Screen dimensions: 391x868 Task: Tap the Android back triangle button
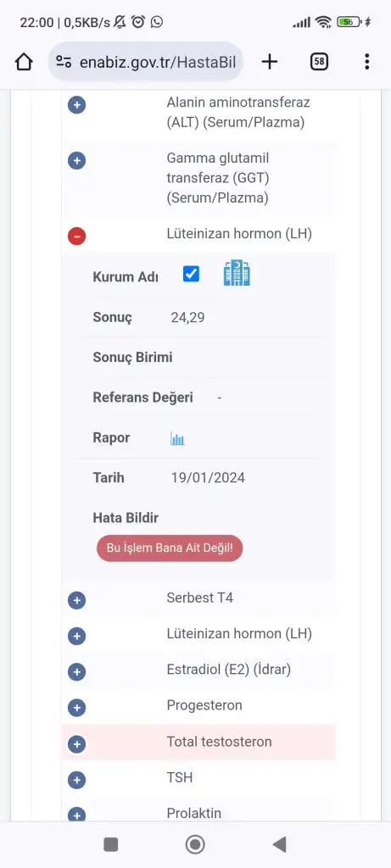coord(279,844)
